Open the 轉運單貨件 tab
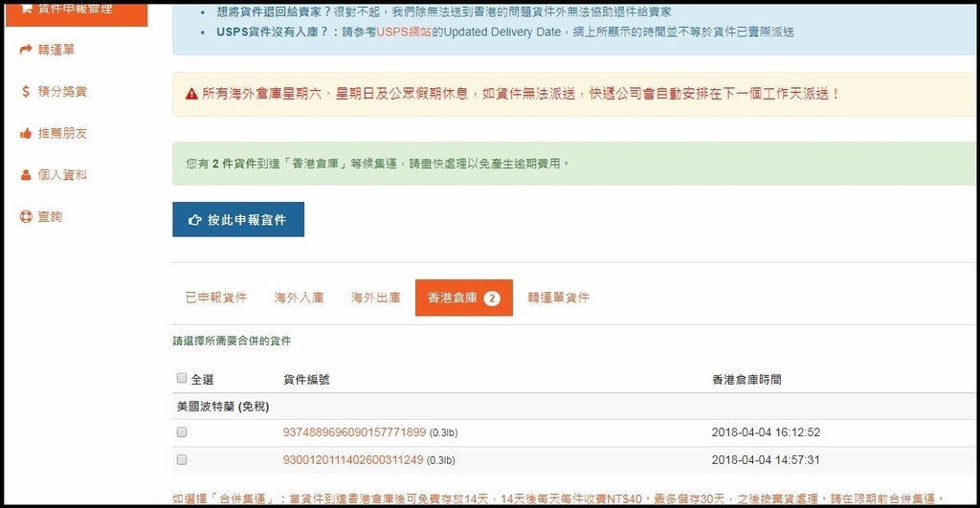This screenshot has height=508, width=980. (558, 298)
